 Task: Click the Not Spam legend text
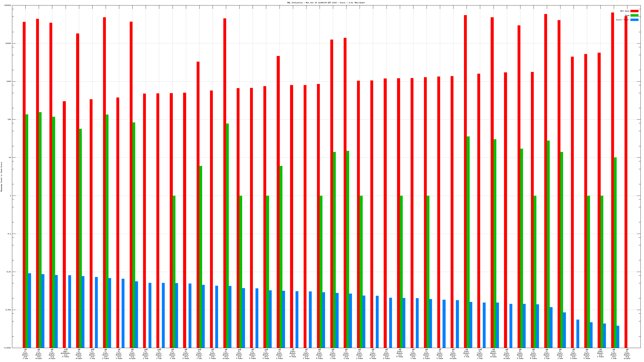coord(625,11)
